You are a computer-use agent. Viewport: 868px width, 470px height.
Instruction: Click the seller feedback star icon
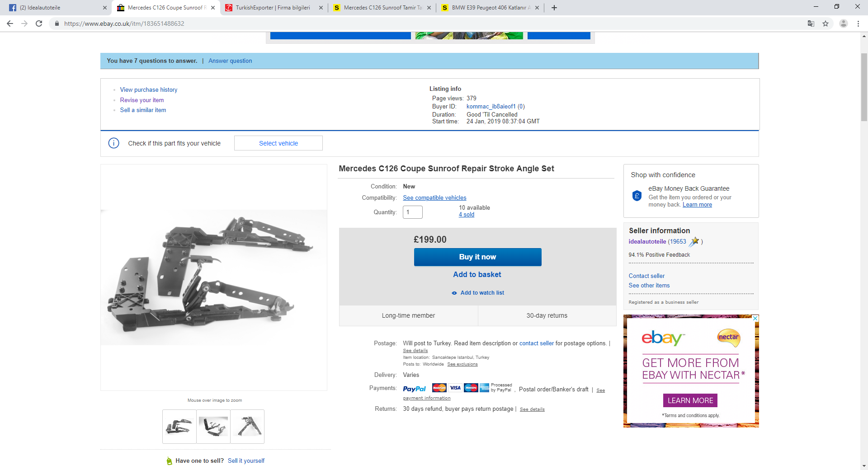click(x=694, y=241)
